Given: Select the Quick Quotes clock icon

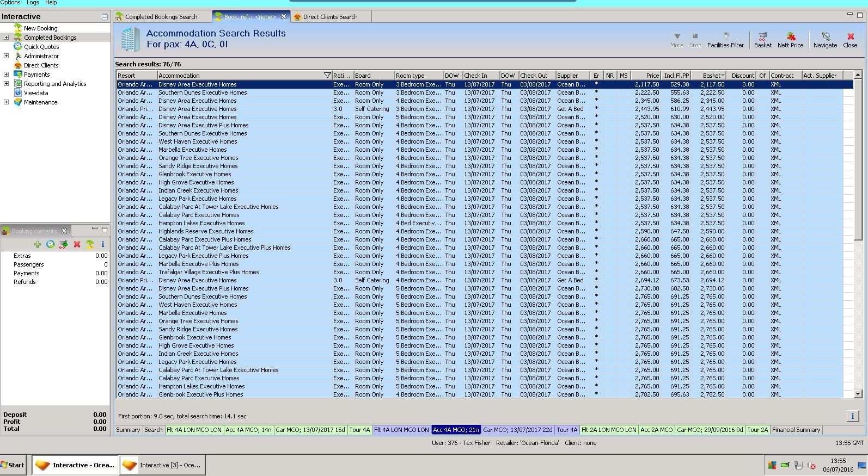Looking at the screenshot, I should pos(18,47).
